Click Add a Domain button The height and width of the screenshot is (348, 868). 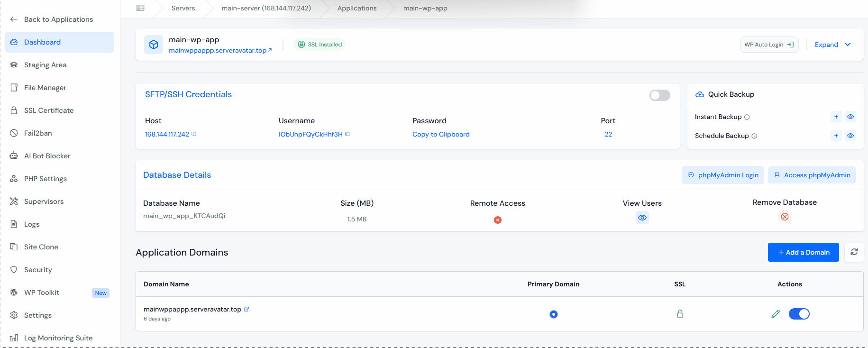(804, 252)
